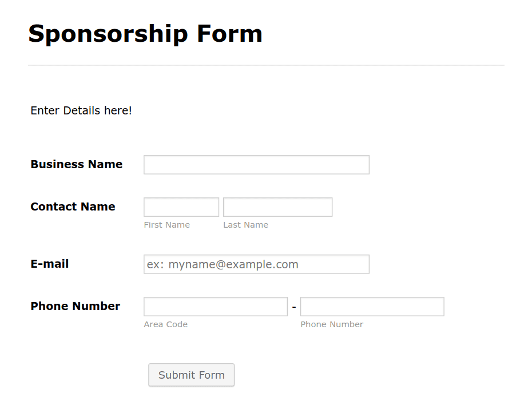Click the E-mail input field
Screen dimensions: 532x405
click(x=256, y=264)
